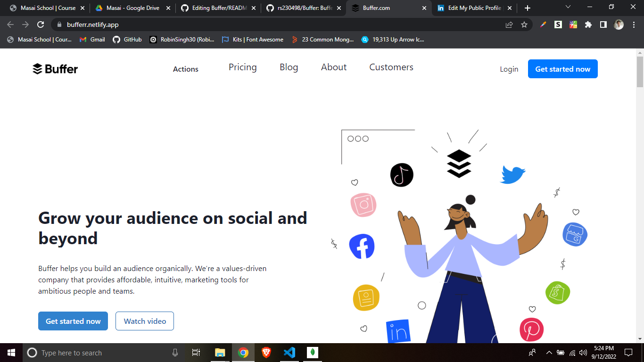The image size is (644, 362).
Task: Toggle the browser side panel icon
Action: [x=603, y=25]
